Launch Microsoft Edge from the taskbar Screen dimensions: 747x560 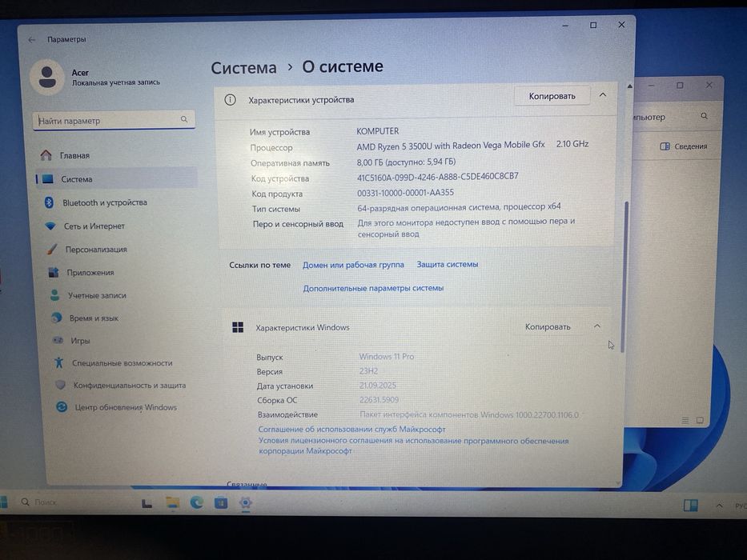tap(197, 502)
